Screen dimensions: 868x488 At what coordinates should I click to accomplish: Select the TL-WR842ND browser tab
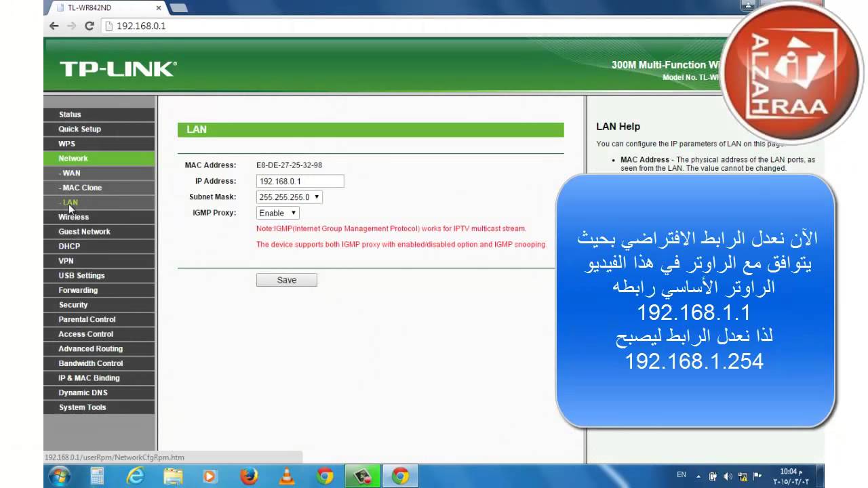point(103,8)
